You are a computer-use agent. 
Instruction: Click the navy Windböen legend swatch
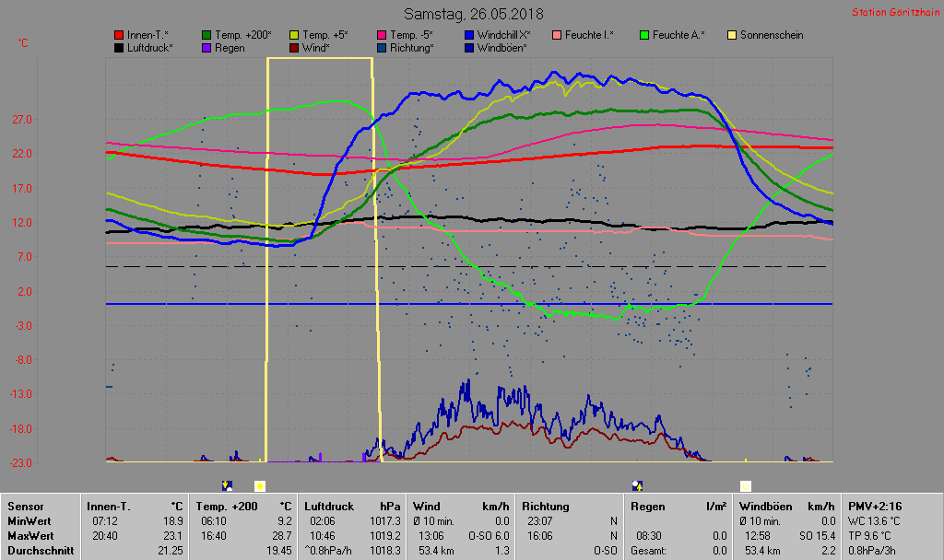point(469,48)
